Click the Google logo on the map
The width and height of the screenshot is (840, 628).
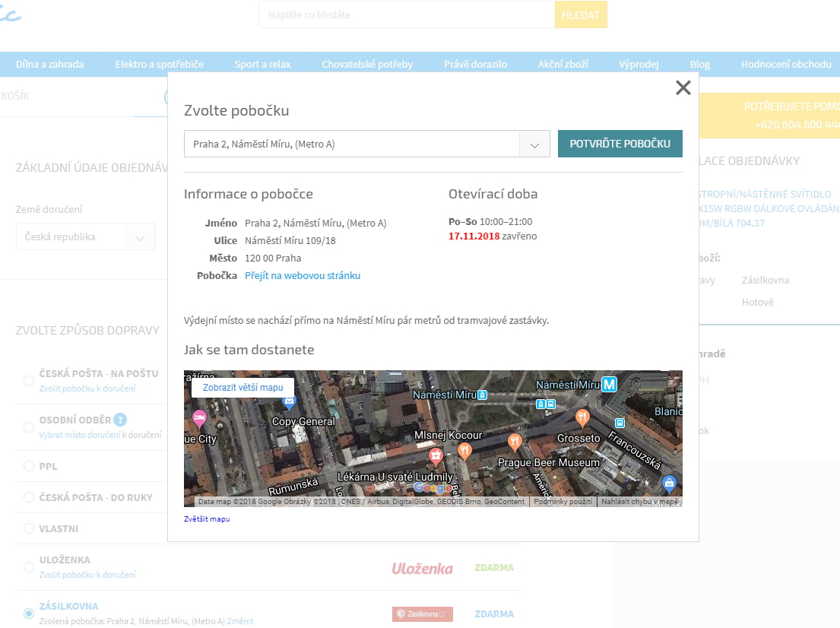(433, 487)
